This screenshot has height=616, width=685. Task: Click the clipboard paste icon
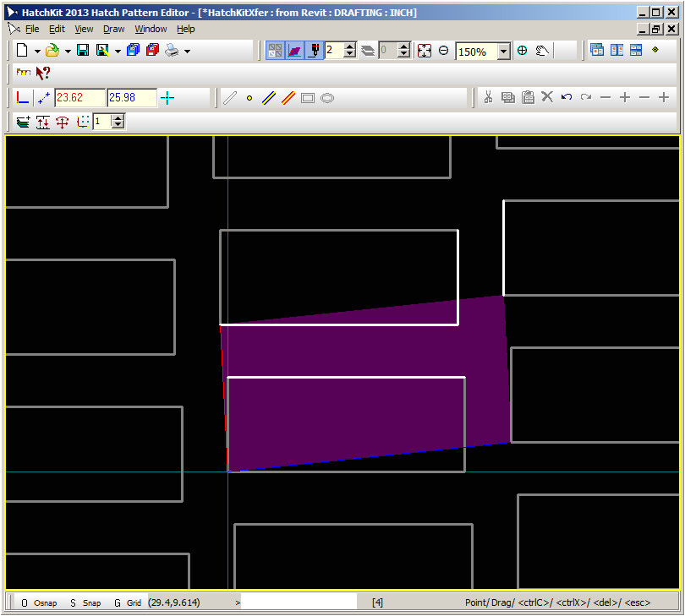pos(529,97)
